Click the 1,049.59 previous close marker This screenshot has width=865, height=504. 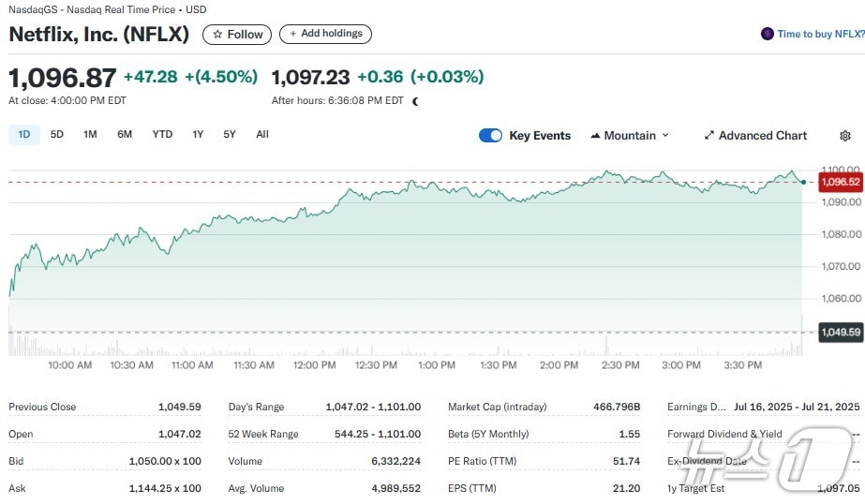(839, 332)
